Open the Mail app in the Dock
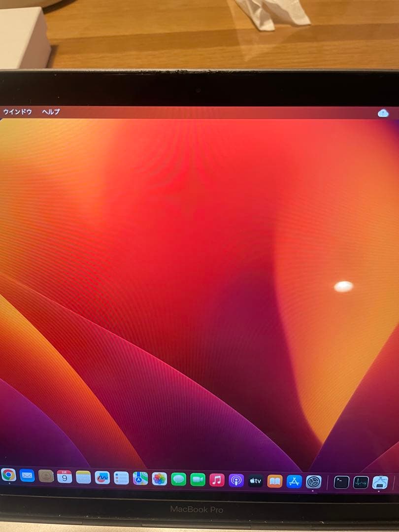 pos(27,476)
